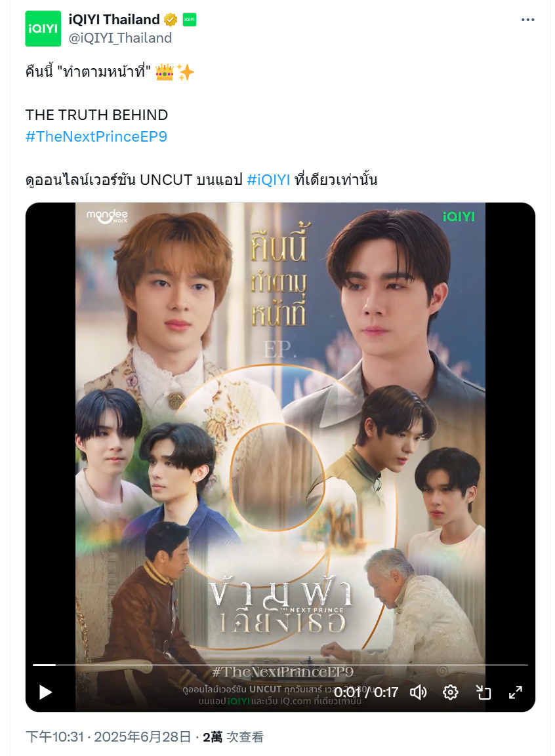The image size is (555, 756).
Task: Mute the video using the speaker icon
Action: [418, 692]
